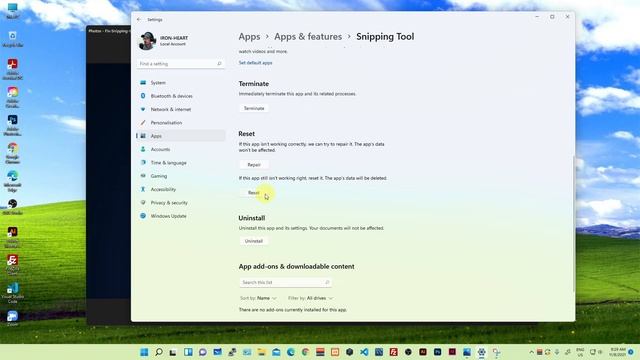
Task: Open Microsoft Edge from the taskbar
Action: click(x=291, y=352)
